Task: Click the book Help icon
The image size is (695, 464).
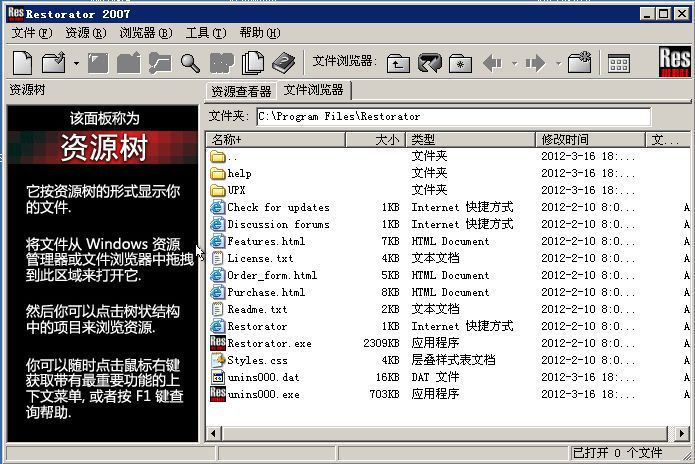Action: (x=283, y=63)
